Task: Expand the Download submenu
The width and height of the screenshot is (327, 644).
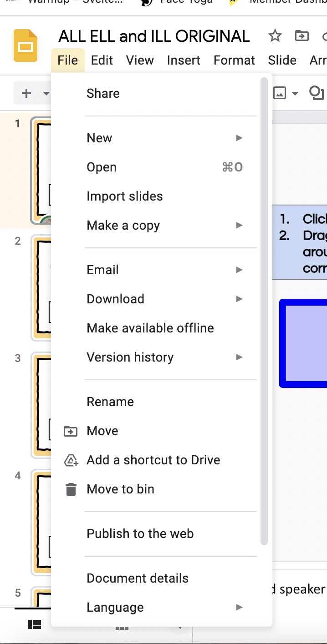Action: click(156, 299)
